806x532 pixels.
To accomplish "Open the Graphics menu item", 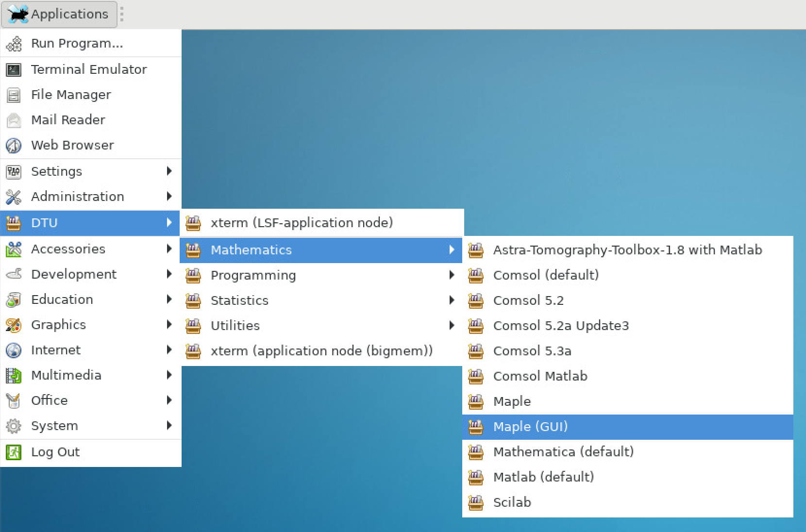I will 90,325.
